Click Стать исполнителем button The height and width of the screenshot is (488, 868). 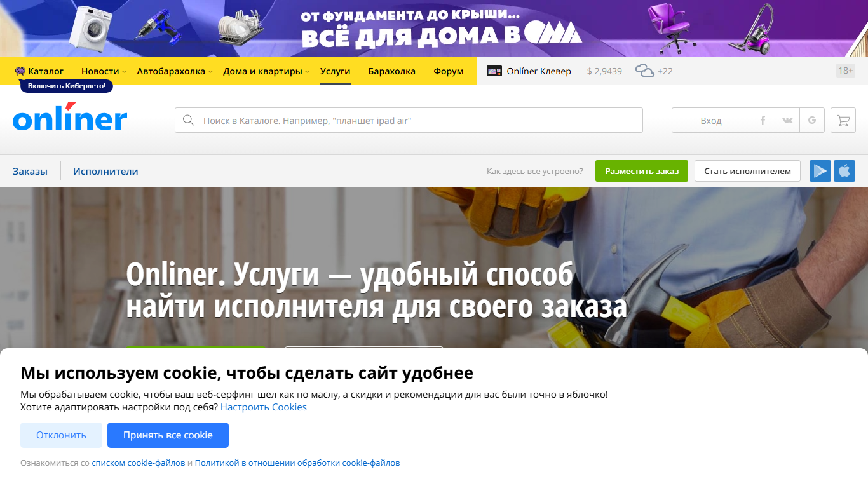(747, 171)
